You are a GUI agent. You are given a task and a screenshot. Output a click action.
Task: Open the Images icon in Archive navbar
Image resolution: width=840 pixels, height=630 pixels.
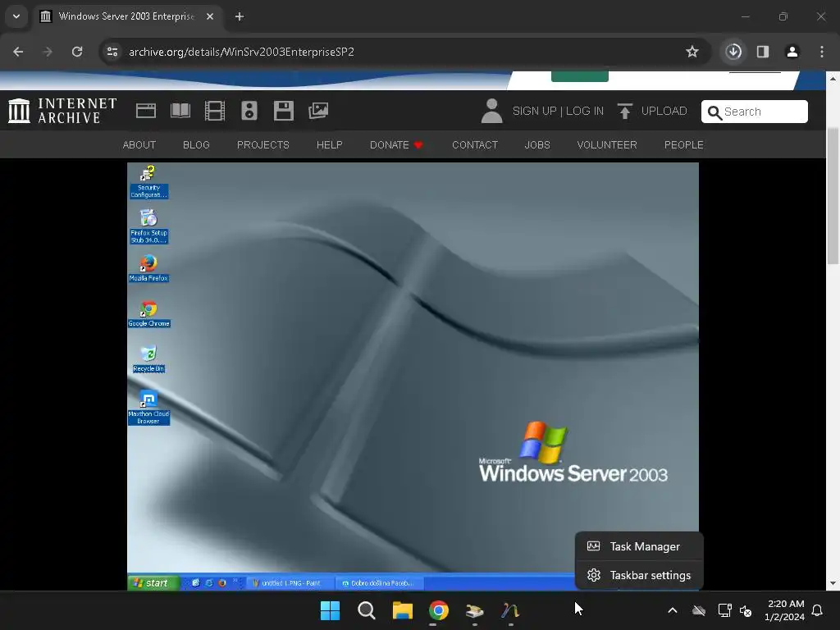click(x=318, y=111)
